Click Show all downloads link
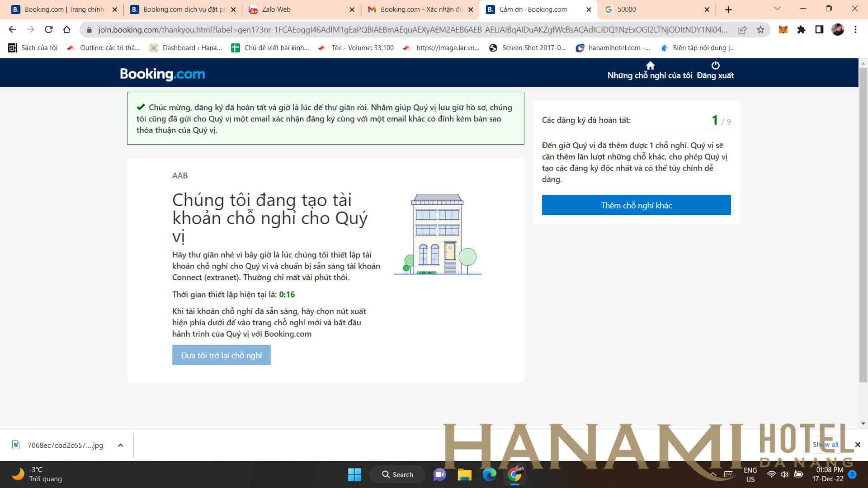The width and height of the screenshot is (868, 488). 826,445
